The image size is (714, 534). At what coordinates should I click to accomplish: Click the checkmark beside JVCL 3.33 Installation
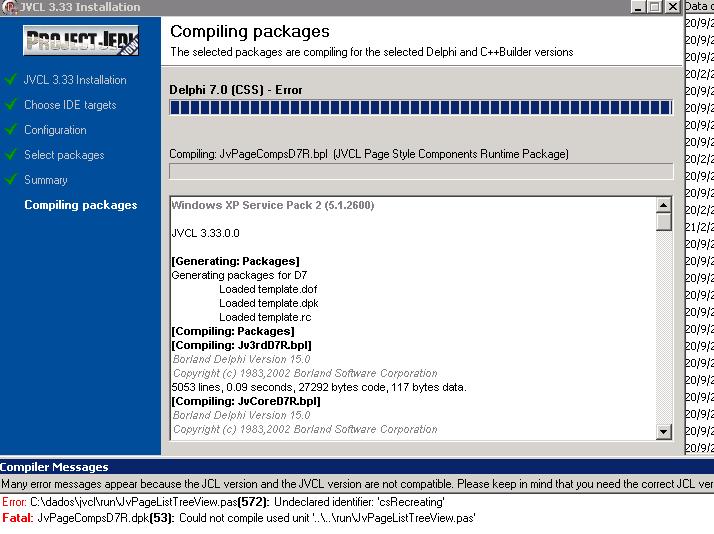(12, 80)
